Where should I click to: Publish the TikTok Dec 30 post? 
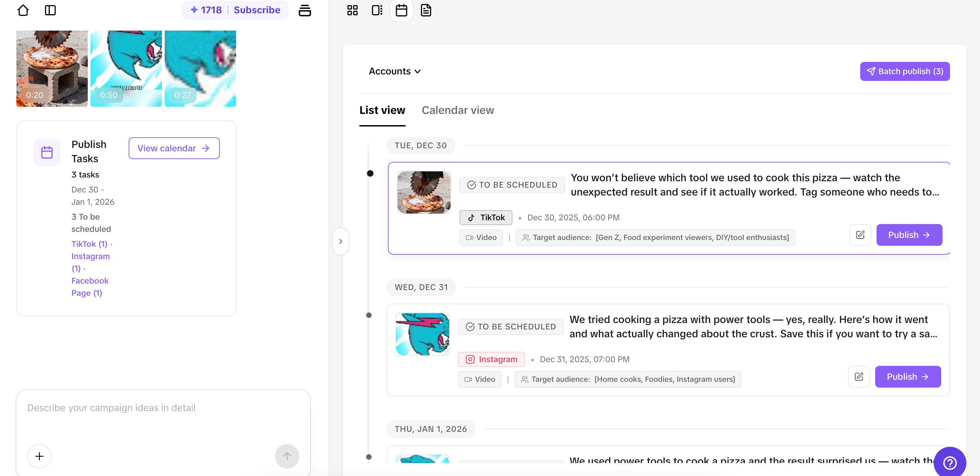(x=909, y=235)
